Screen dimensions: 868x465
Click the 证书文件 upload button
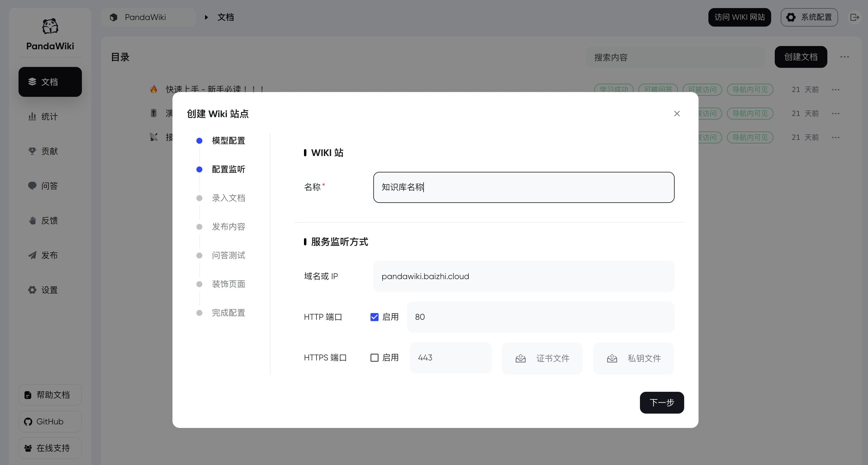(x=542, y=359)
